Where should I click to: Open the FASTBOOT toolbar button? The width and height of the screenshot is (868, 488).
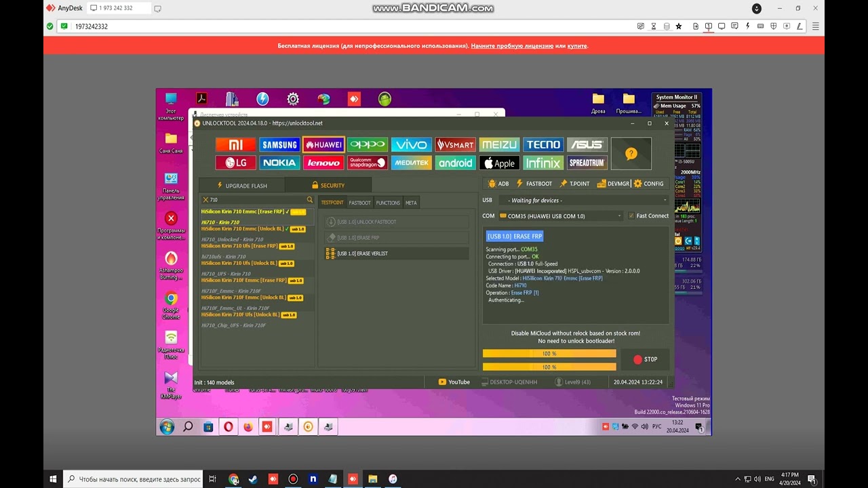click(x=534, y=184)
